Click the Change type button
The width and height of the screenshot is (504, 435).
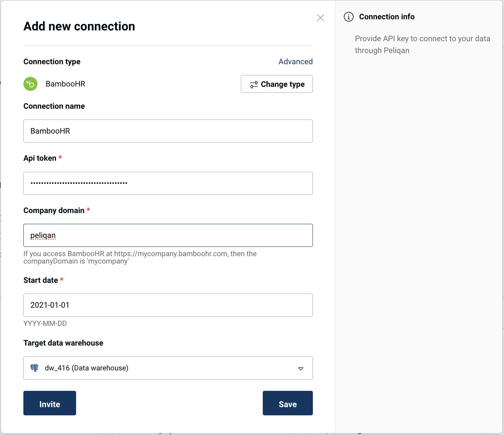[277, 84]
